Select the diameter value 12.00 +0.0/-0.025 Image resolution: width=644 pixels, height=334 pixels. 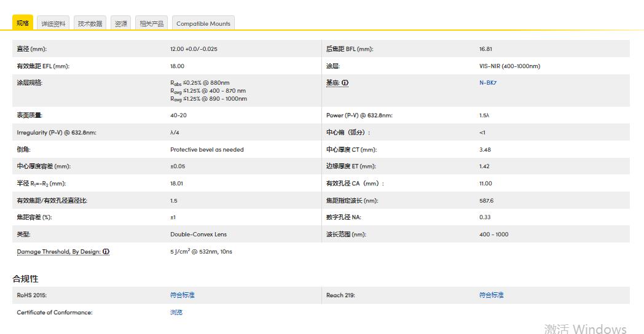pos(194,49)
